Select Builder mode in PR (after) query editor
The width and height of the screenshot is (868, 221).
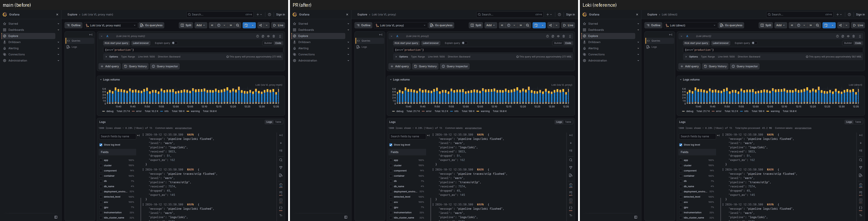pyautogui.click(x=558, y=43)
